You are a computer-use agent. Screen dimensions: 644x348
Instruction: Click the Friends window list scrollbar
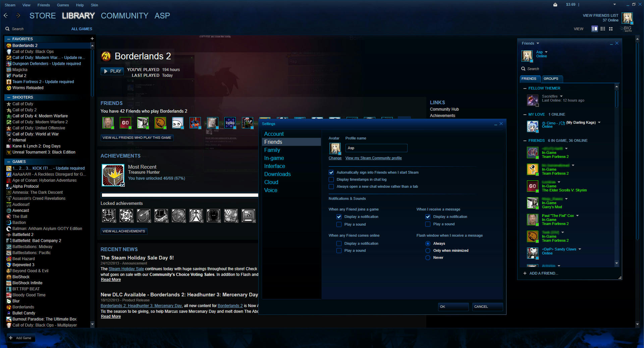click(616, 99)
